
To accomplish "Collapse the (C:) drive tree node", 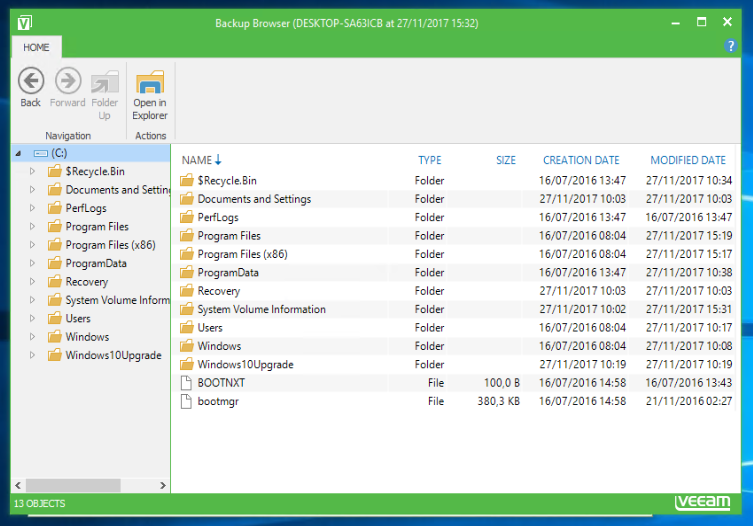I will point(18,154).
